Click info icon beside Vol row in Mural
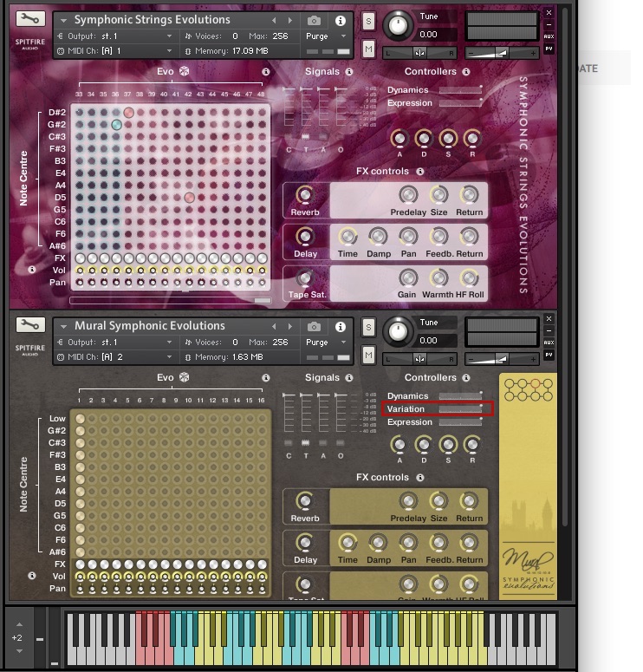This screenshot has height=672, width=643. 32,576
